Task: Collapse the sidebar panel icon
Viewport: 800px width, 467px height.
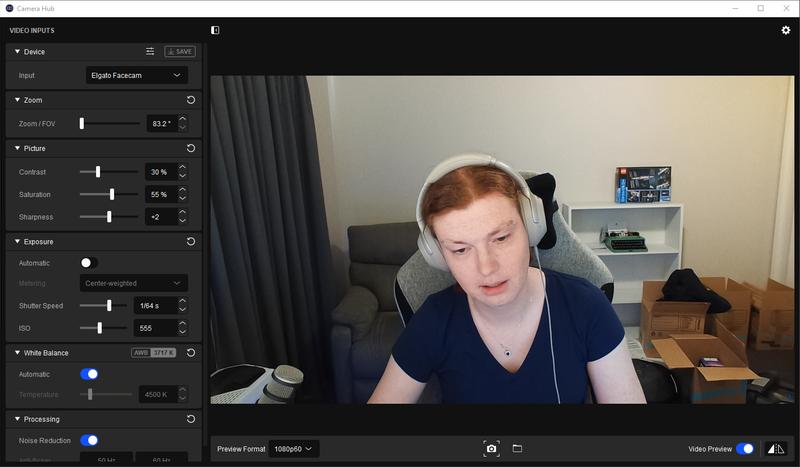Action: [x=215, y=30]
